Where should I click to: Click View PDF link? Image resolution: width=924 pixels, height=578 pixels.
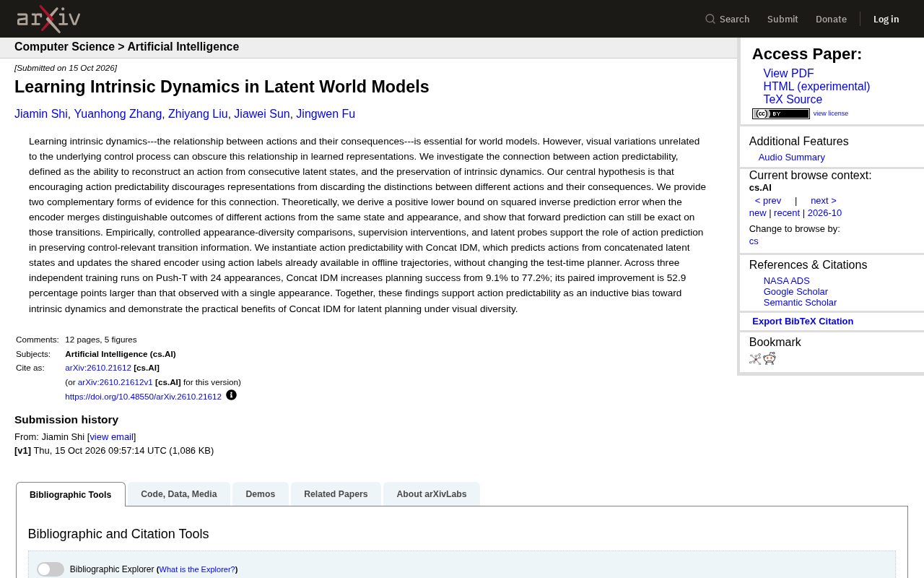pos(788,74)
